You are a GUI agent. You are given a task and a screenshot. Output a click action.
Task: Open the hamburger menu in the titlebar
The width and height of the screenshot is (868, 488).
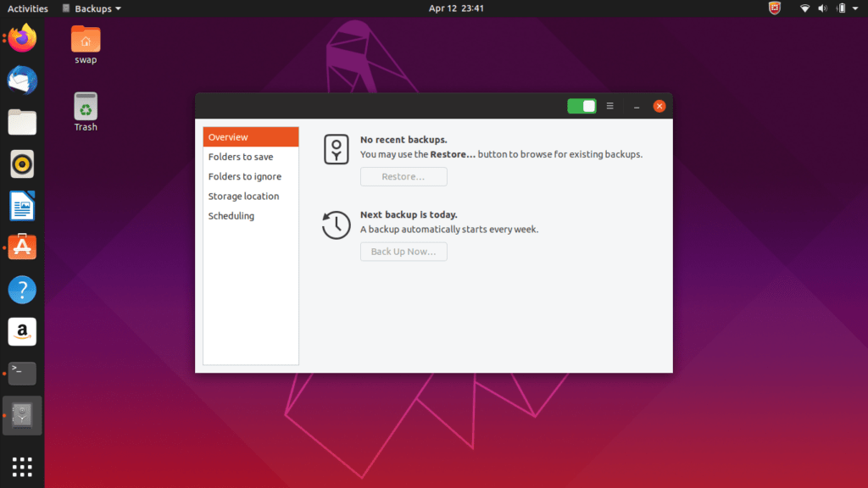[609, 106]
